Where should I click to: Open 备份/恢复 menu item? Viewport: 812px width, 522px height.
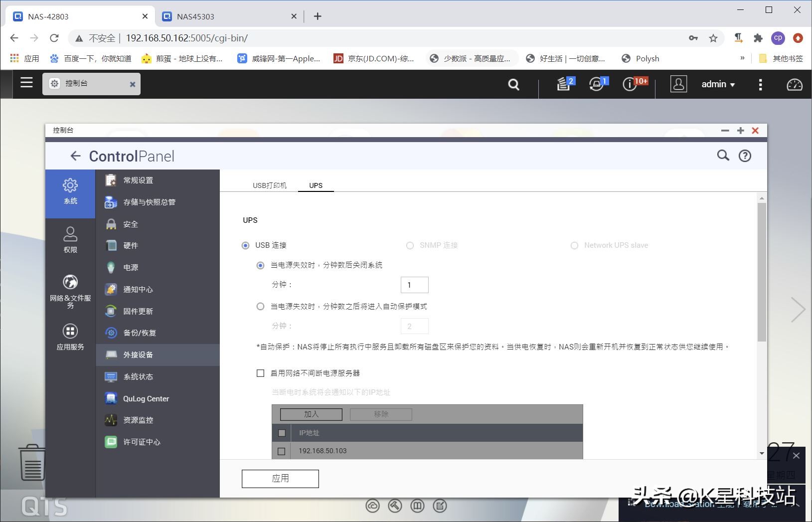[x=158, y=333]
